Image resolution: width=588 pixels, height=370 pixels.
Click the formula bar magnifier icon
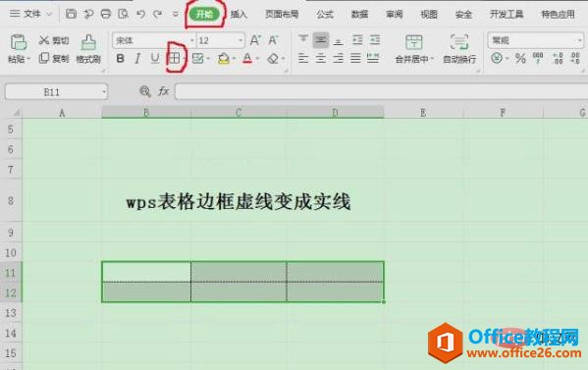coord(144,91)
